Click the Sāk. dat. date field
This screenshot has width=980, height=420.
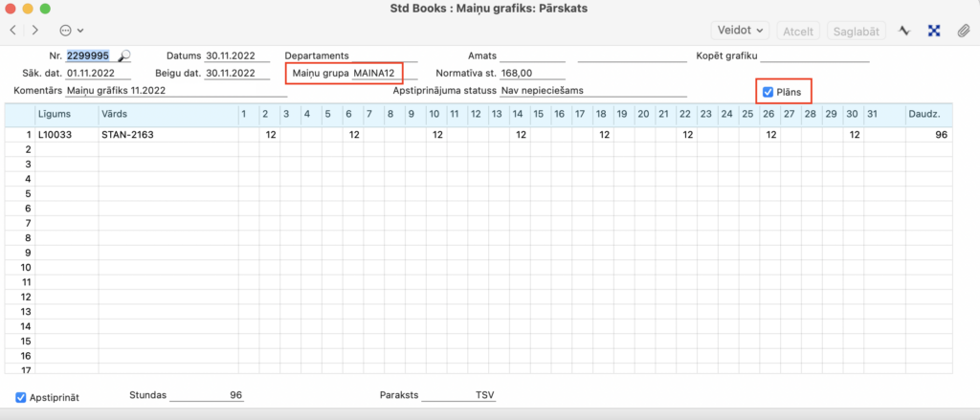(x=97, y=73)
